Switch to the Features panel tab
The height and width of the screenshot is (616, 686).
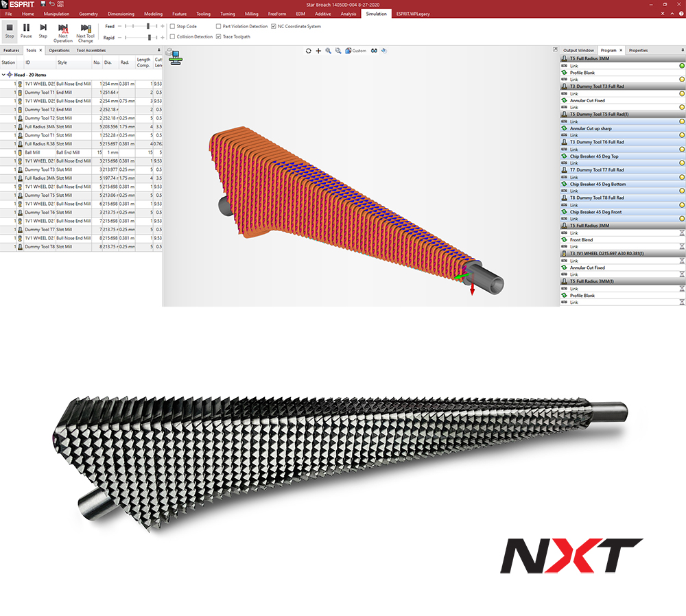(12, 50)
